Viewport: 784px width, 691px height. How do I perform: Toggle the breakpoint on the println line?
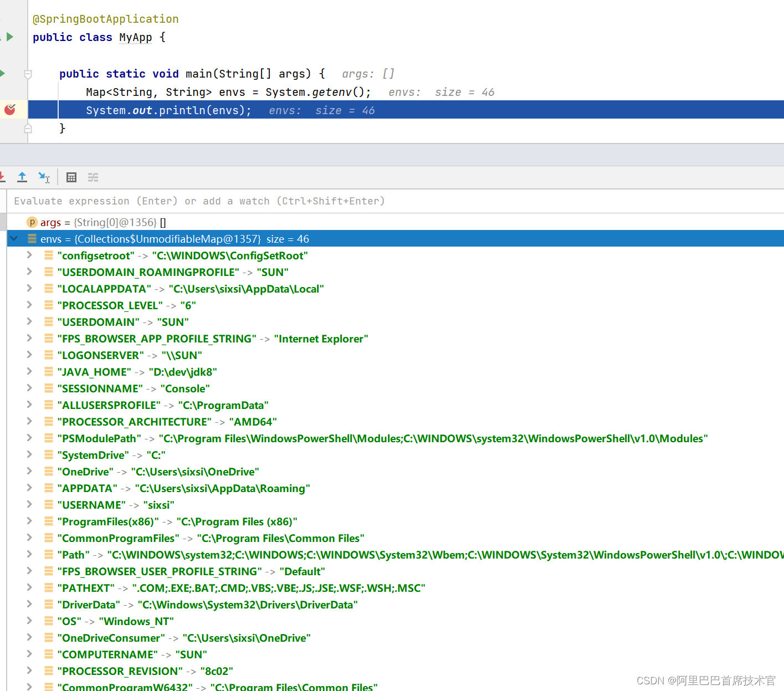pos(10,109)
